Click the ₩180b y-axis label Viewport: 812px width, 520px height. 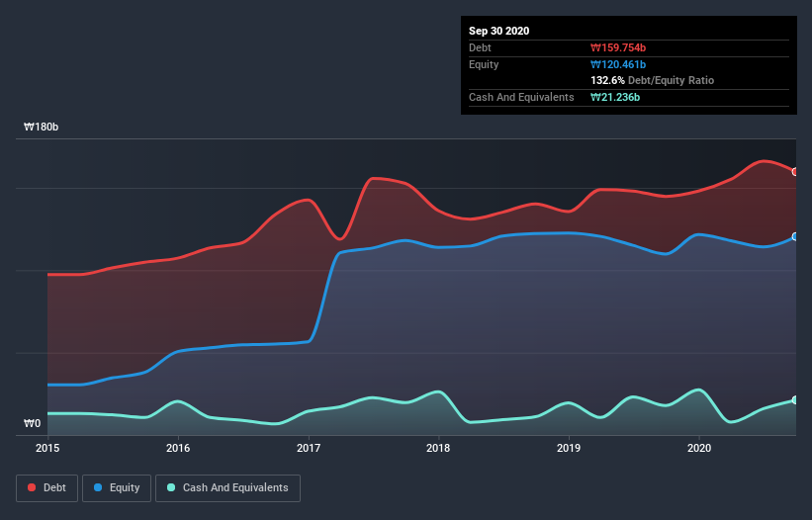[42, 127]
